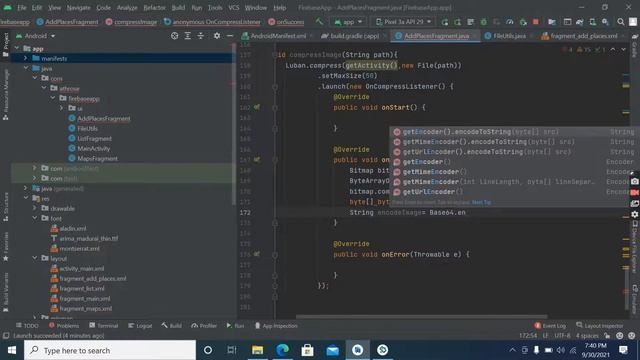The height and width of the screenshot is (360, 640).
Task: Expand the manifests folder
Action: pyautogui.click(x=26, y=58)
